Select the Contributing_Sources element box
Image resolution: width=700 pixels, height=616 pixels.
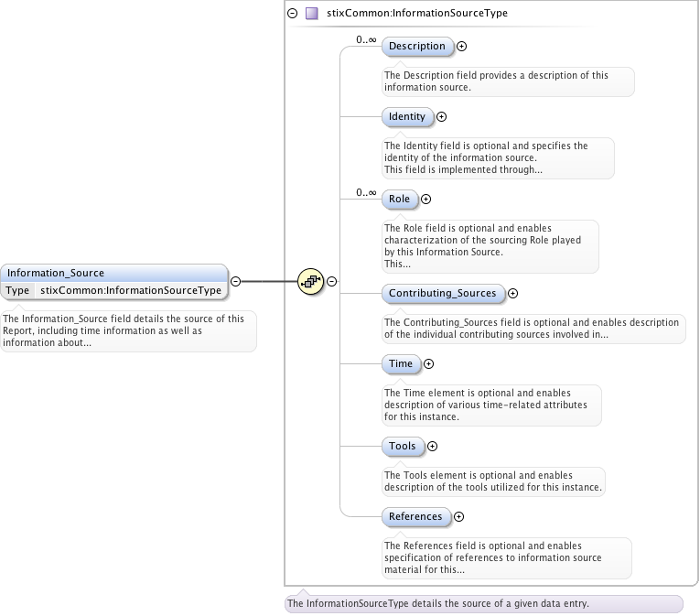[x=442, y=293]
